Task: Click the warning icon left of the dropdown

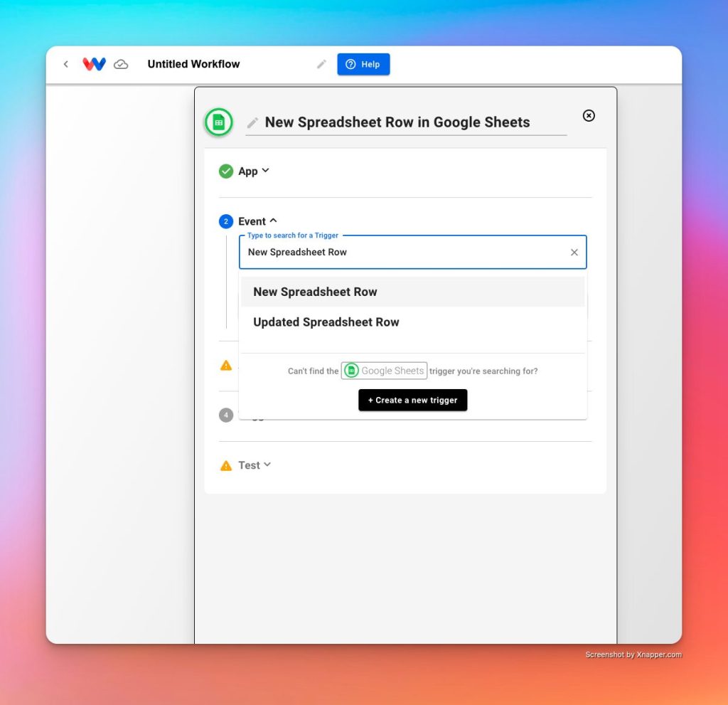Action: coord(226,365)
